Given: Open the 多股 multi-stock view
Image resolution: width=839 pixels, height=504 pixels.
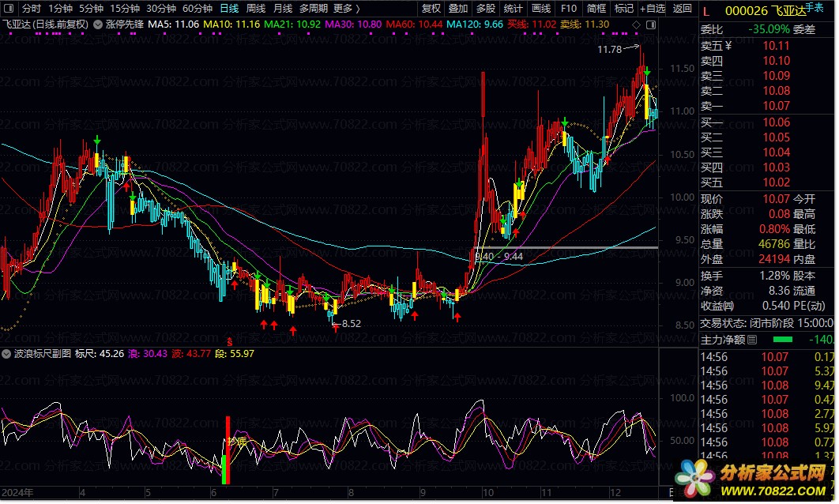Looking at the screenshot, I should tap(485, 8).
